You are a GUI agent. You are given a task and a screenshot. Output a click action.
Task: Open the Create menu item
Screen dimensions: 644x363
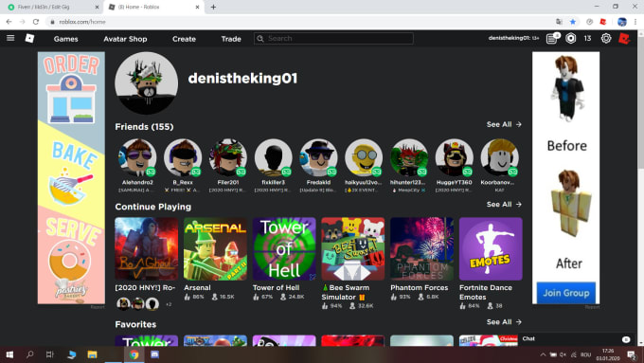[x=184, y=39]
